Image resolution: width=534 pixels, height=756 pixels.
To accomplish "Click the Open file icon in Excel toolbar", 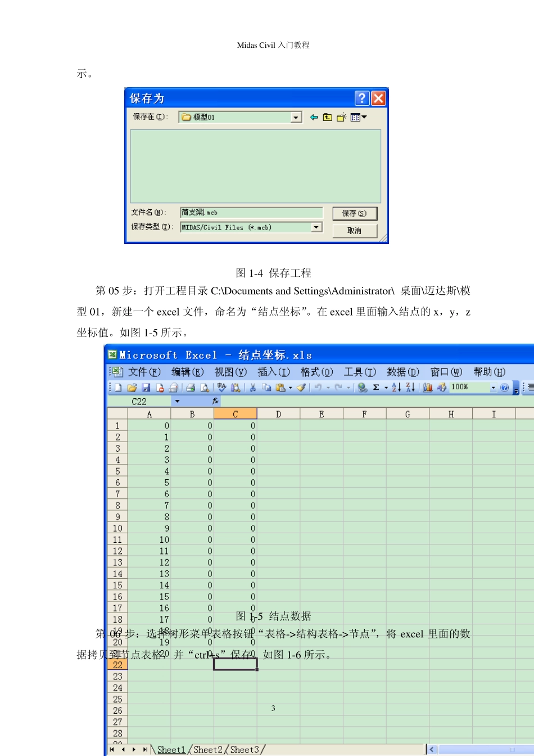I will [x=132, y=388].
